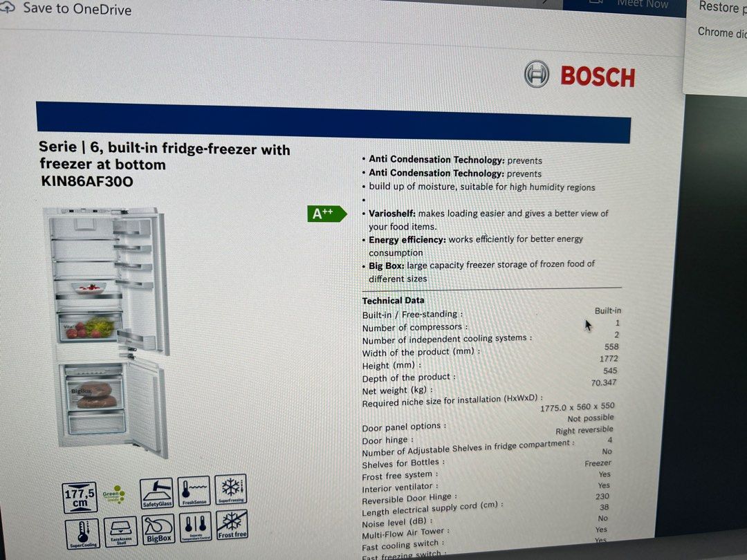Screen dimensions: 747x560
Task: Click the Save to OneDrive label
Action: tap(77, 10)
